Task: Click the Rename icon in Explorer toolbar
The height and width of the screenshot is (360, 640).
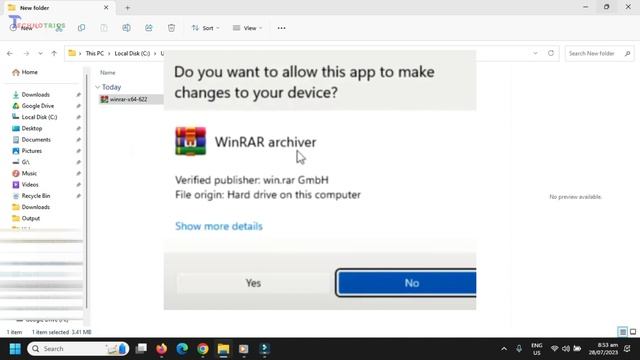Action: (x=126, y=28)
